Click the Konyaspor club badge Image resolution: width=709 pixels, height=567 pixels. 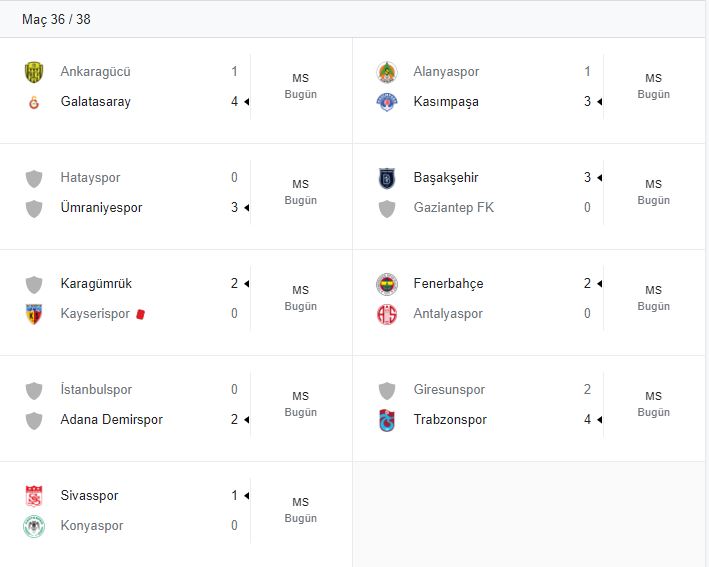34,526
